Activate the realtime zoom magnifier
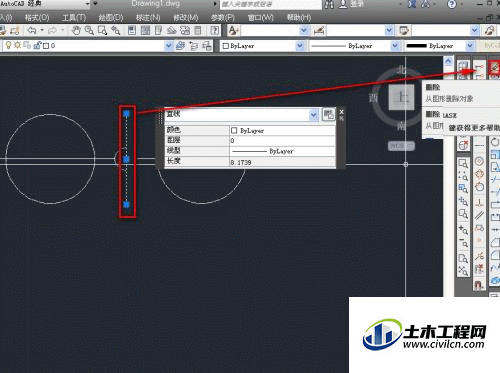The height and width of the screenshot is (373, 500). pyautogui.click(x=89, y=31)
